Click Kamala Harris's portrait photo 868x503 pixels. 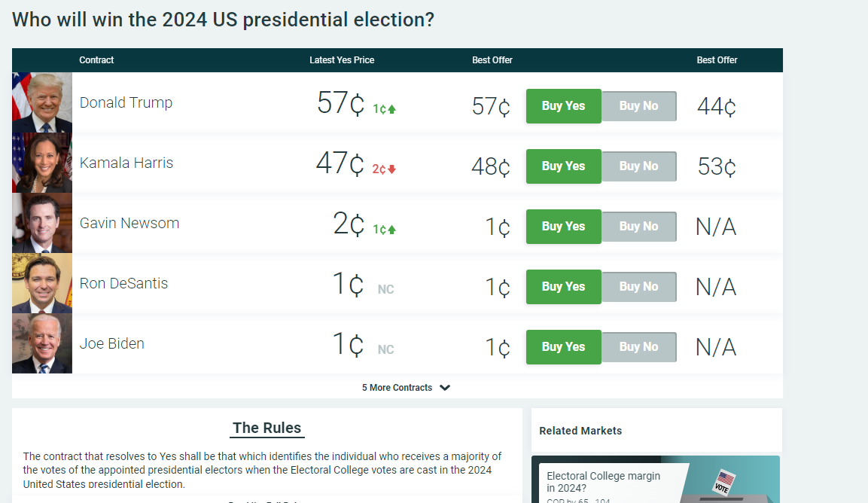pos(42,163)
